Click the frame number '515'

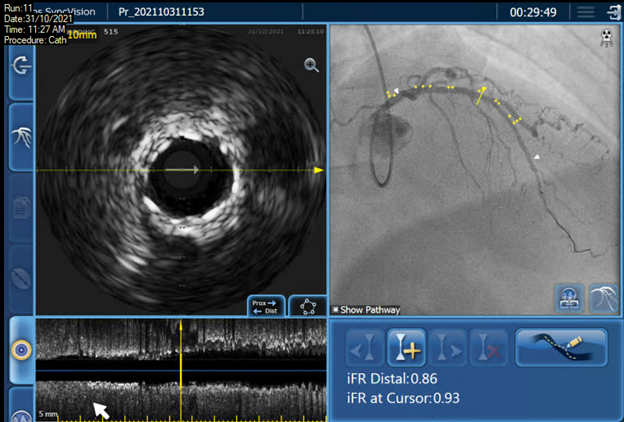click(x=111, y=31)
